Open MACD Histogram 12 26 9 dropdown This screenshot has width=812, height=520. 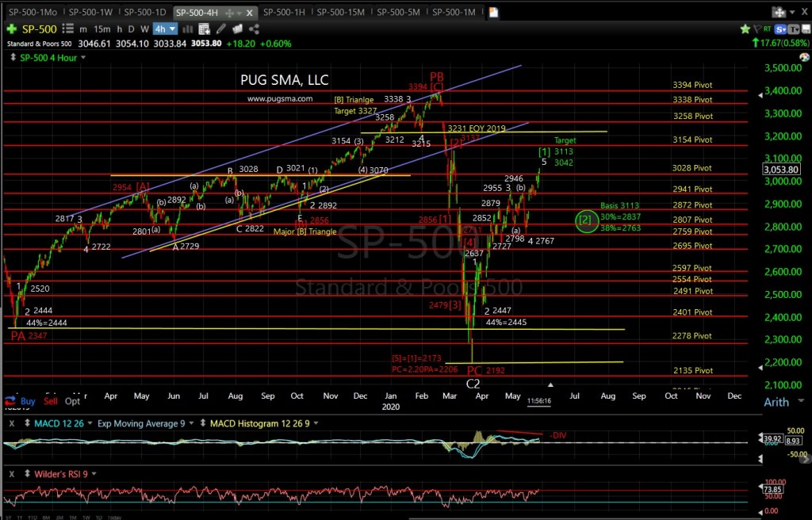pos(316,423)
